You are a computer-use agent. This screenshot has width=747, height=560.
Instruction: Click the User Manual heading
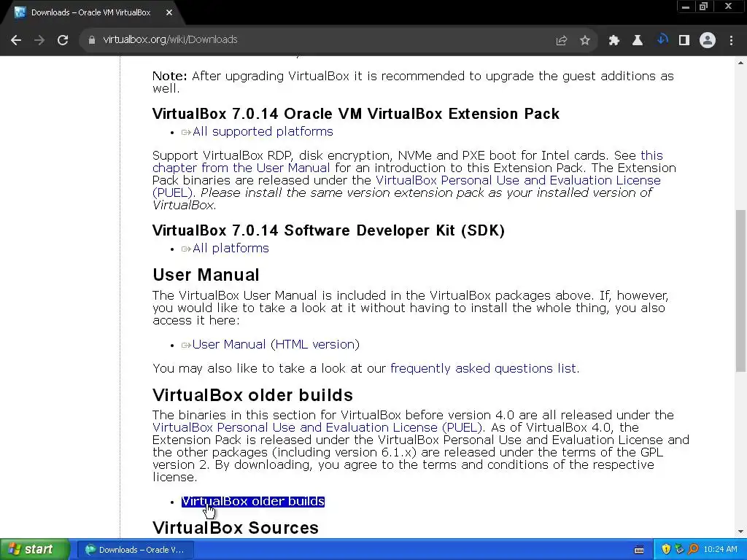(206, 275)
